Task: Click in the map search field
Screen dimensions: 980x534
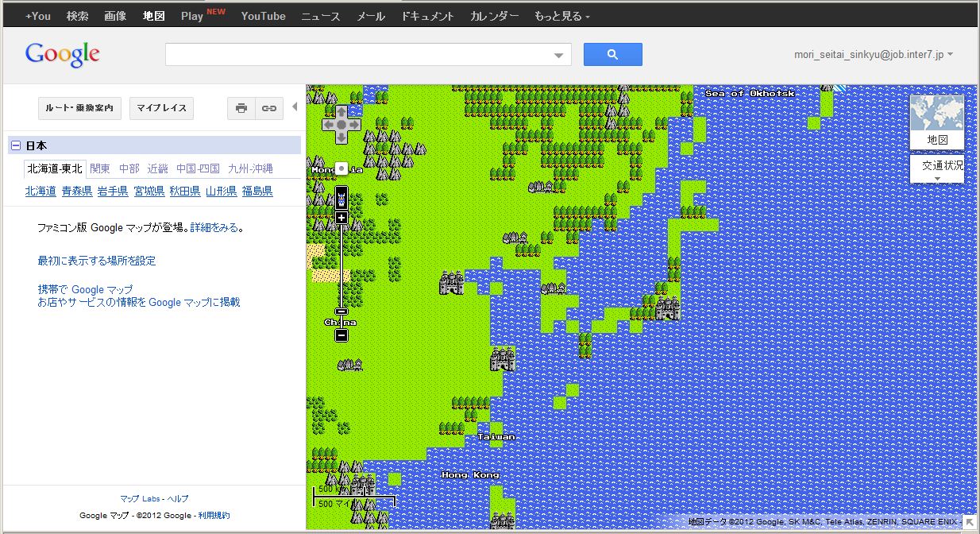Action: click(359, 54)
